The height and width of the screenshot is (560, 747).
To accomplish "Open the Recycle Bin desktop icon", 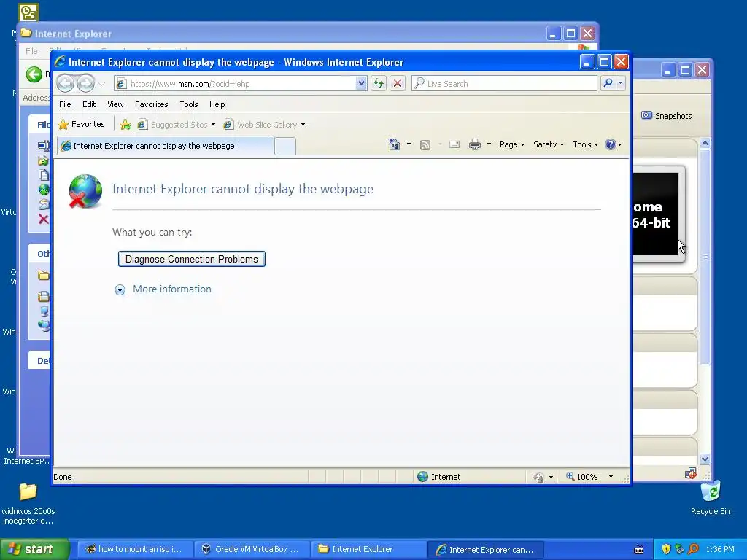I will tap(711, 498).
